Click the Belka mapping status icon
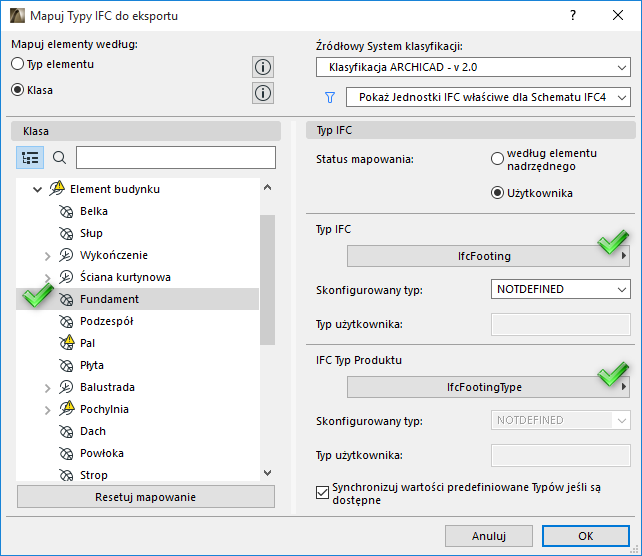Screen dimensions: 642x556 pyautogui.click(x=67, y=211)
